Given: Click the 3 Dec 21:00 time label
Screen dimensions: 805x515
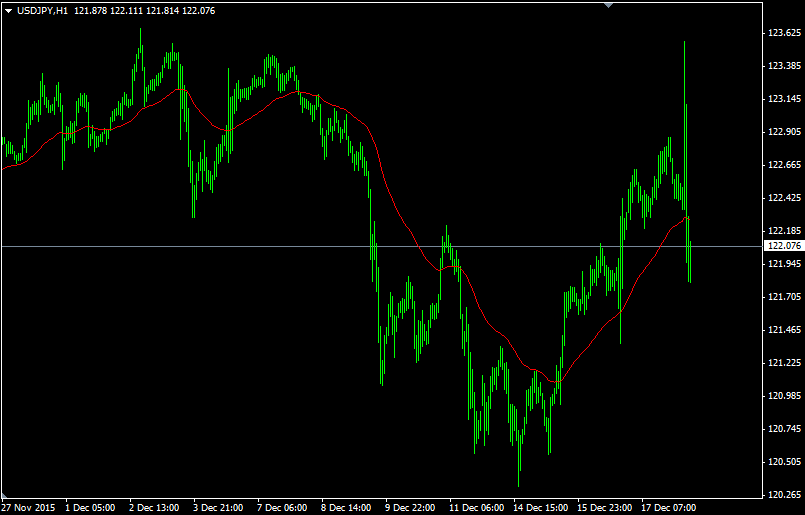Looking at the screenshot, I should (219, 508).
